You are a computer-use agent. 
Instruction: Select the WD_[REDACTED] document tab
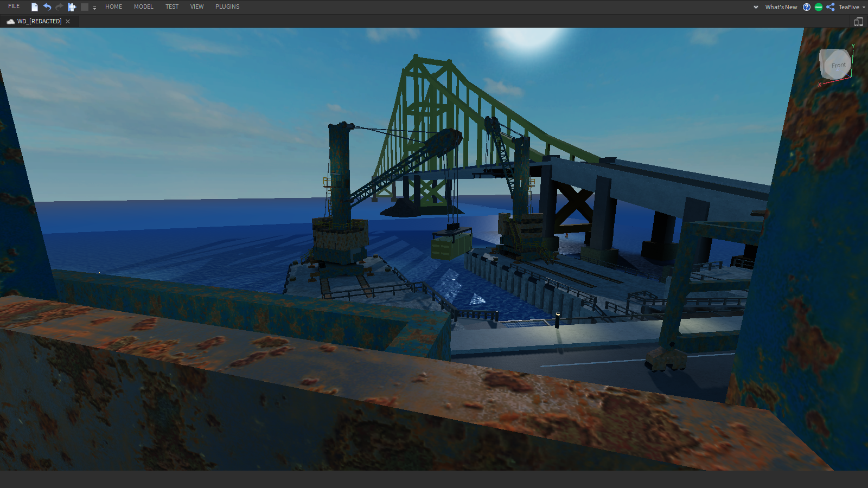(39, 21)
